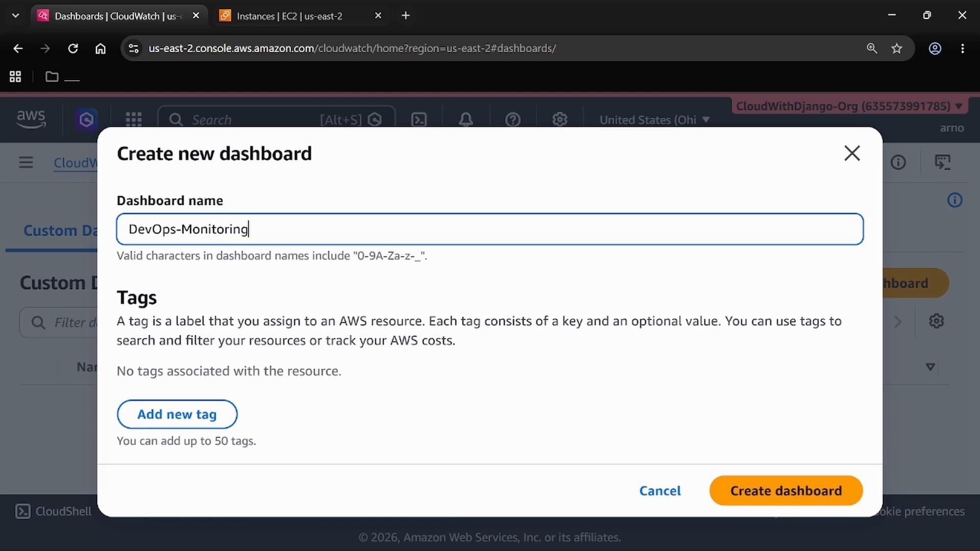The image size is (980, 551).
Task: Open the notifications bell
Action: point(465,119)
